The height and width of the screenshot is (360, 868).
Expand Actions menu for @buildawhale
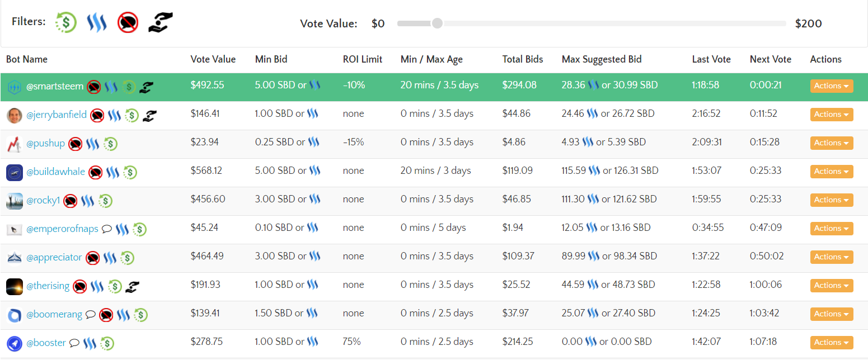(831, 171)
